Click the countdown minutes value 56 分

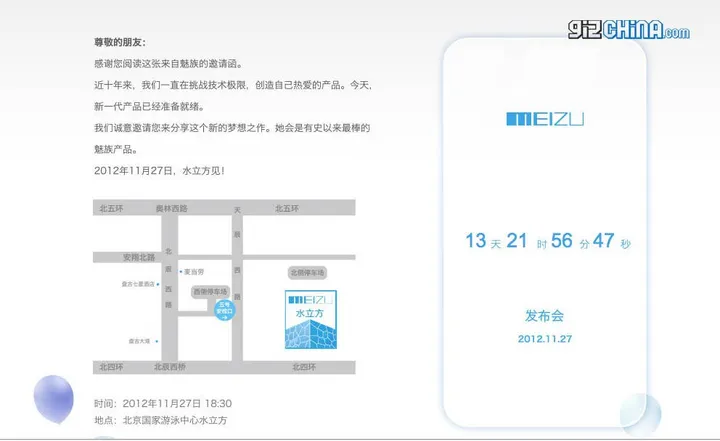[x=570, y=241]
